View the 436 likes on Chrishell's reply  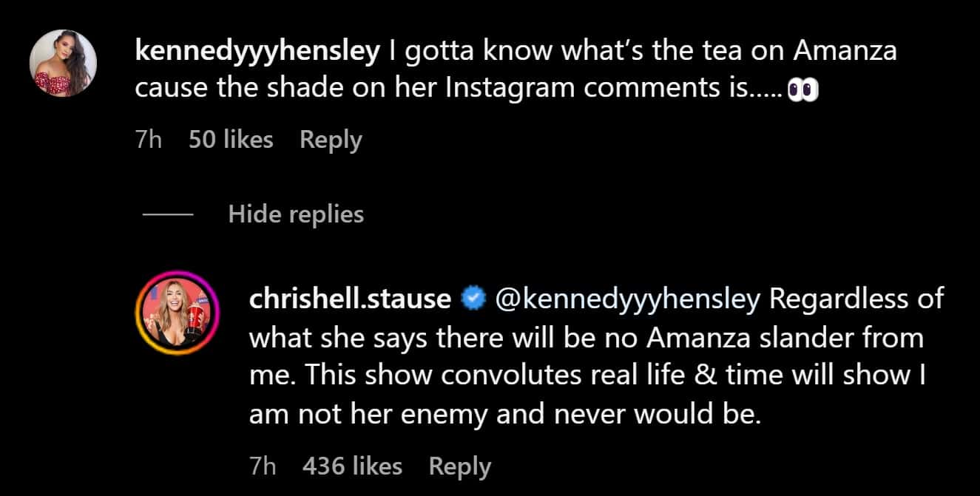click(353, 466)
